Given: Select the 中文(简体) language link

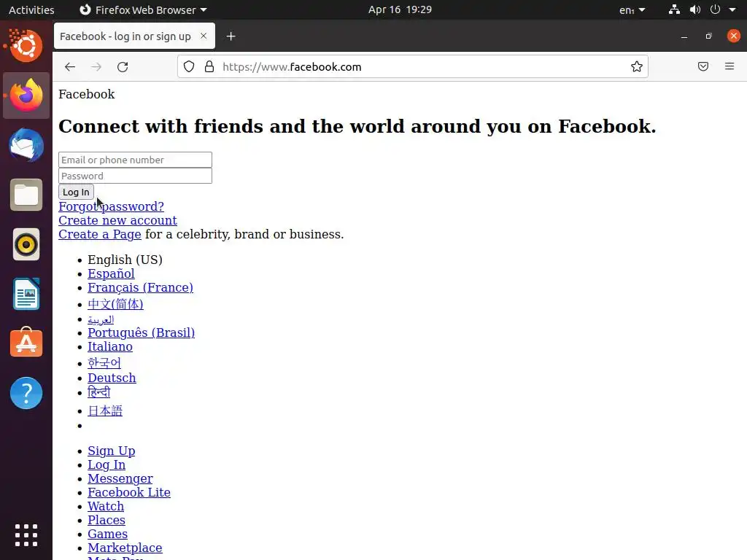Looking at the screenshot, I should (x=115, y=304).
